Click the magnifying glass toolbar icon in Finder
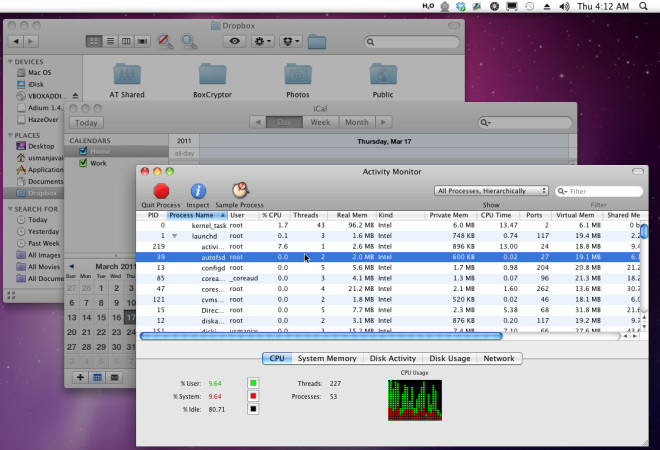The height and width of the screenshot is (450, 660). point(188,41)
